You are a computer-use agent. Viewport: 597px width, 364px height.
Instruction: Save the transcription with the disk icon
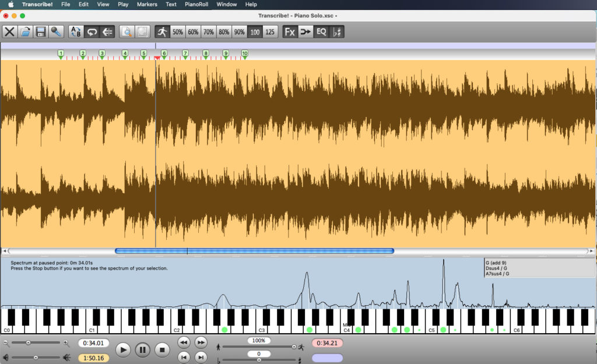(40, 31)
